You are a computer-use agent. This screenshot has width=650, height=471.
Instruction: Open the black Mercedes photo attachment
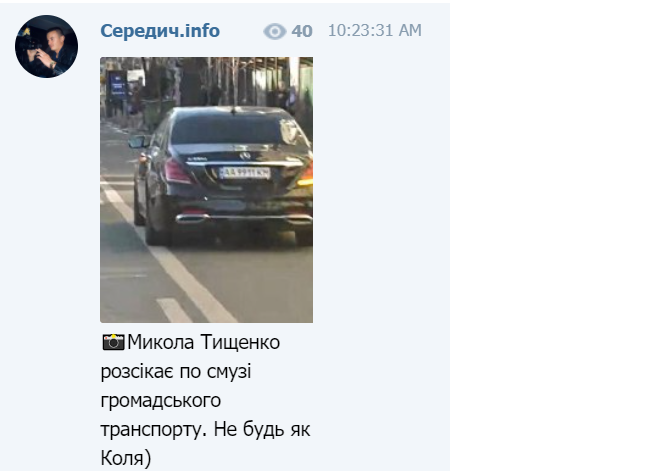(x=206, y=190)
